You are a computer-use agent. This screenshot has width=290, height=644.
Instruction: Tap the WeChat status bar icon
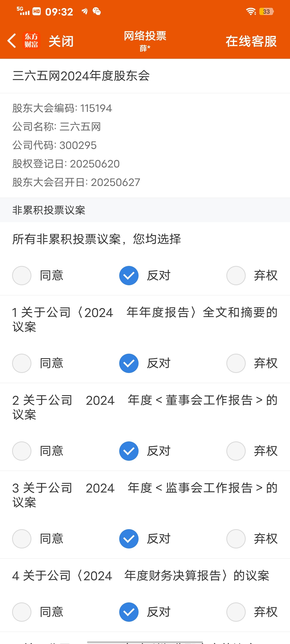point(97,11)
